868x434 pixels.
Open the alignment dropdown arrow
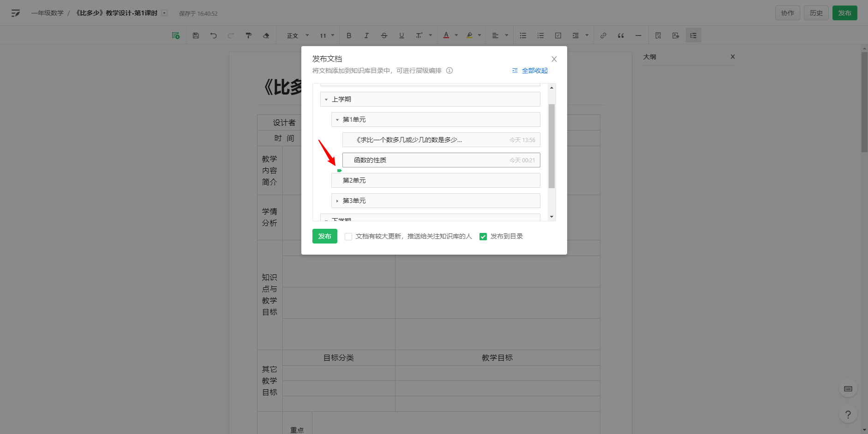(x=507, y=36)
